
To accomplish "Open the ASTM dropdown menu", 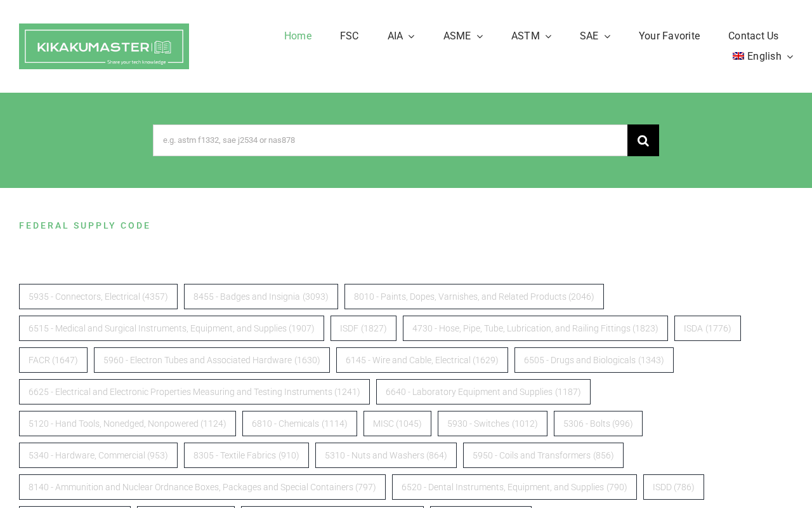I will pos(532,36).
